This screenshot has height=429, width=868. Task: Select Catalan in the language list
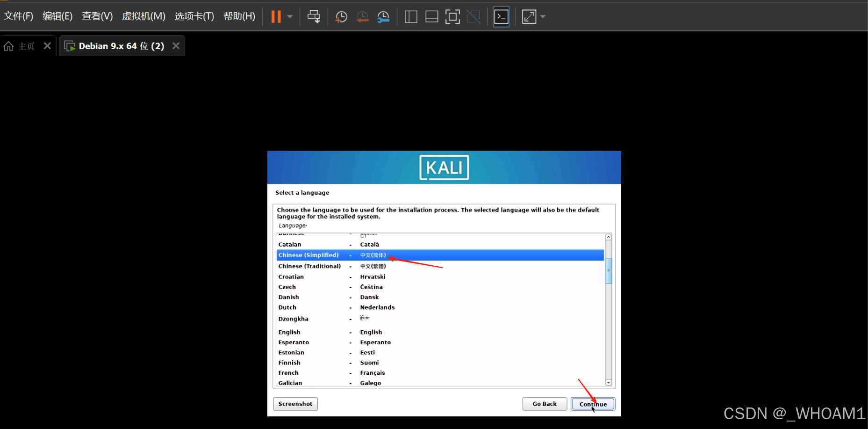click(x=440, y=244)
